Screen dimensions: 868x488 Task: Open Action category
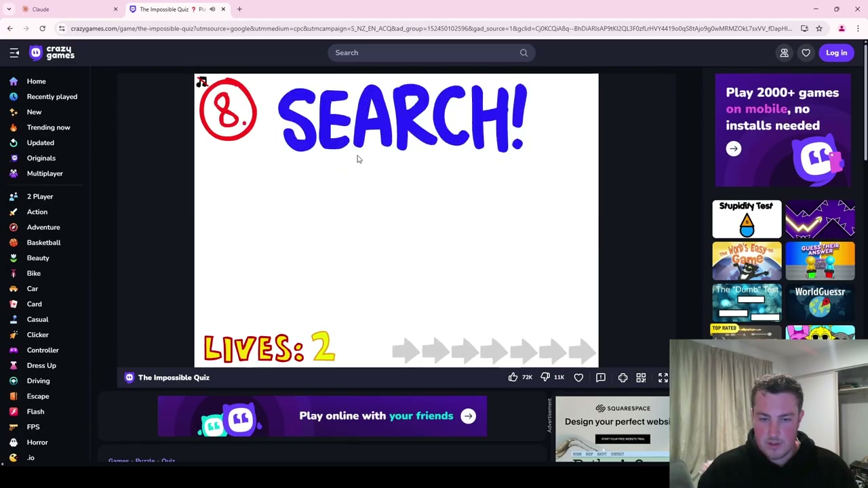tap(37, 212)
